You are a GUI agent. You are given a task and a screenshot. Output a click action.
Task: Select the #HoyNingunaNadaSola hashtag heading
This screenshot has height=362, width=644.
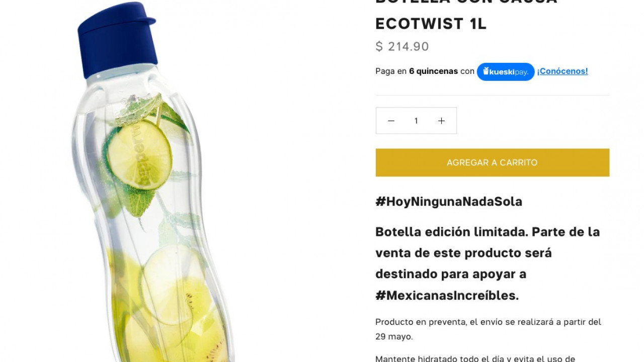click(449, 202)
